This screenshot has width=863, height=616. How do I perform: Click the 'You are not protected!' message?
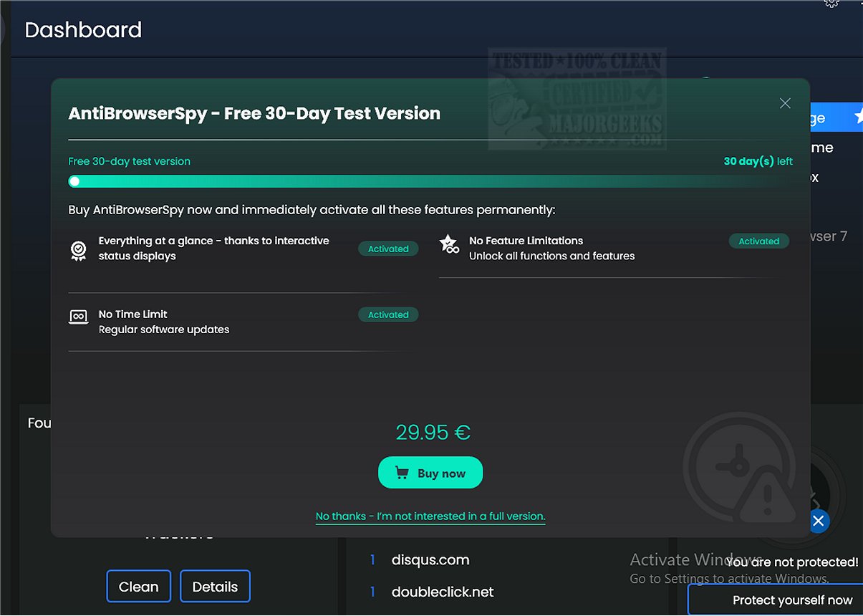791,562
